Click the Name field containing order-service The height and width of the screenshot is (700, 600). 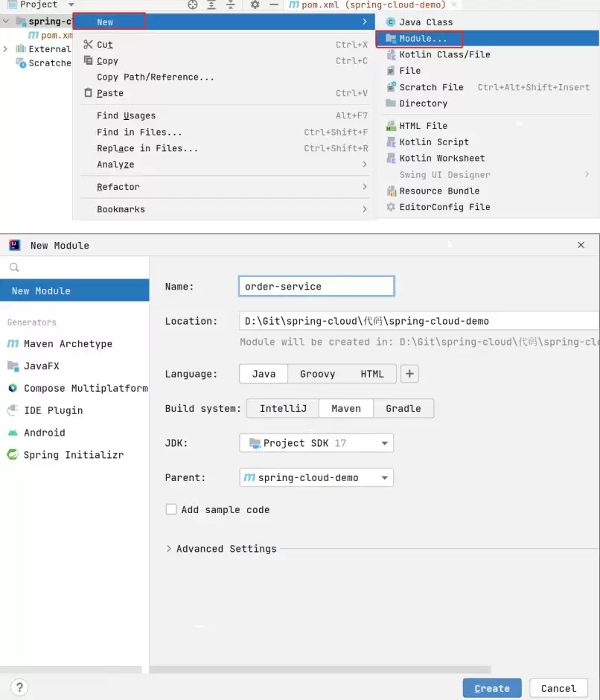(x=316, y=286)
